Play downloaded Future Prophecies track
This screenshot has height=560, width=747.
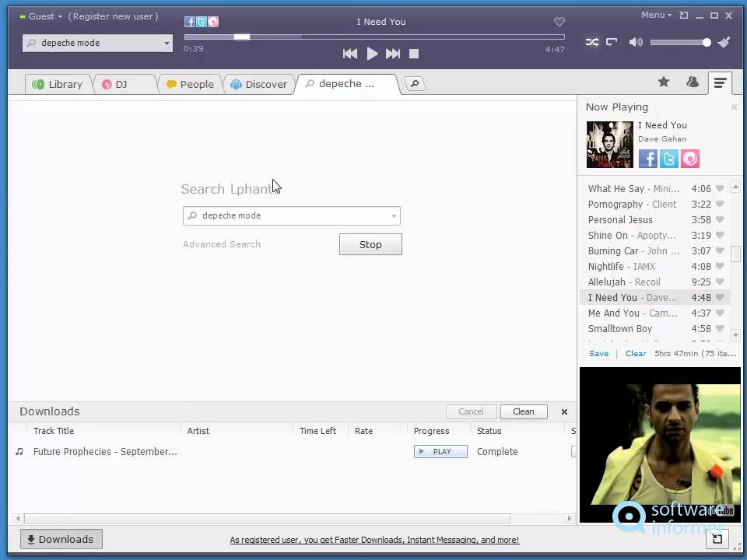click(440, 451)
